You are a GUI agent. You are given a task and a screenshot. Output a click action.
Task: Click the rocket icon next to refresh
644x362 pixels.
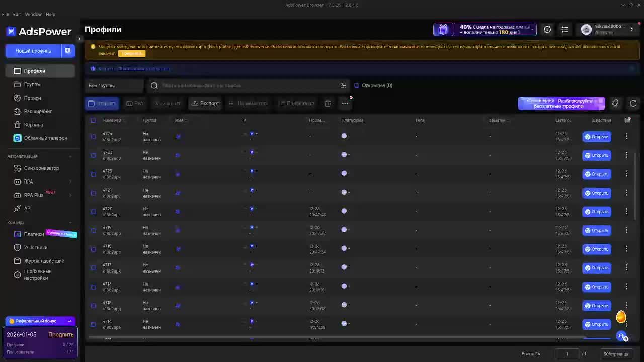[615, 103]
